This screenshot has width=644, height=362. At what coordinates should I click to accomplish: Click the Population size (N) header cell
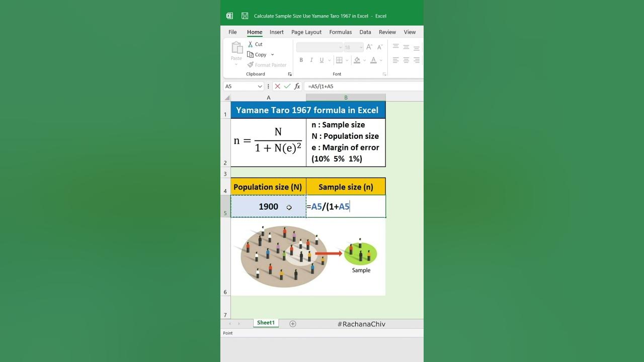pos(268,187)
